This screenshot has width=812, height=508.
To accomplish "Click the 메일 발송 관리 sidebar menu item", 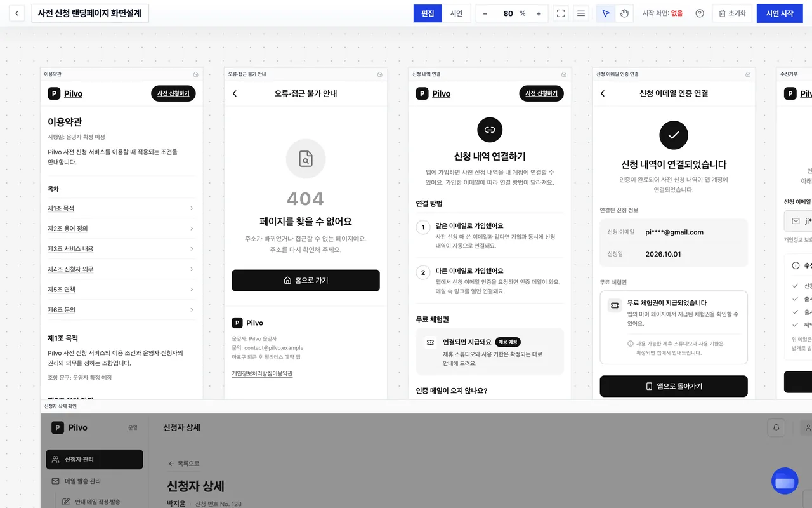I will (x=95, y=481).
